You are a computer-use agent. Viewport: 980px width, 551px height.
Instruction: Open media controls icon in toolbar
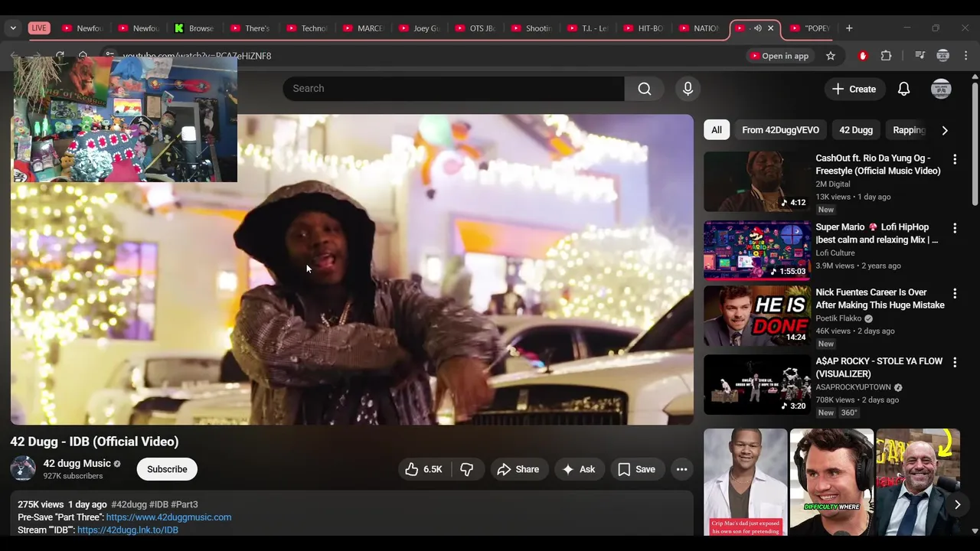pos(920,56)
